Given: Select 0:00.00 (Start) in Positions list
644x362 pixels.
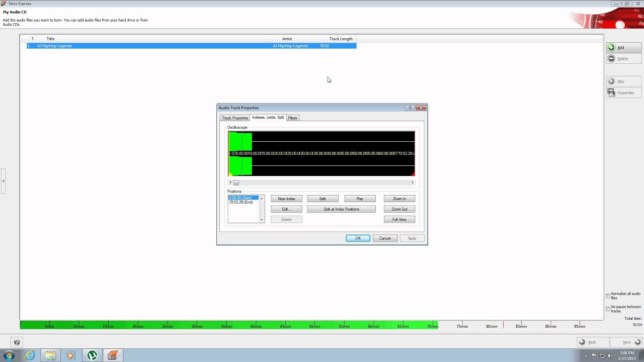Looking at the screenshot, I should pyautogui.click(x=243, y=198).
